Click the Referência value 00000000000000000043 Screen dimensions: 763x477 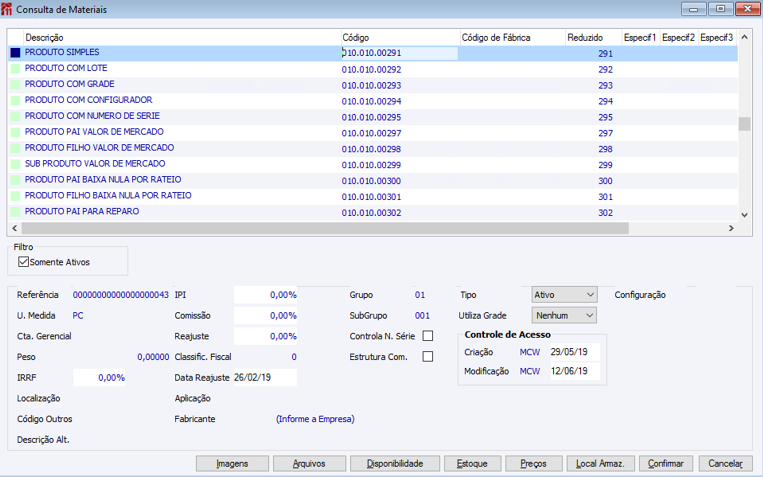121,295
